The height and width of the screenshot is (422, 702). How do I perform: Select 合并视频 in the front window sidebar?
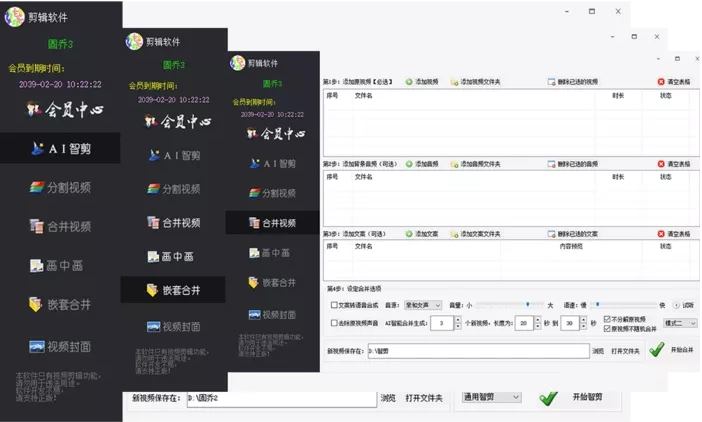point(272,223)
